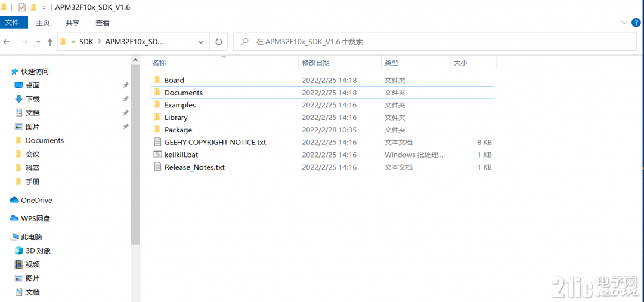
Task: Open OneDrive in navigation pane
Action: [36, 200]
